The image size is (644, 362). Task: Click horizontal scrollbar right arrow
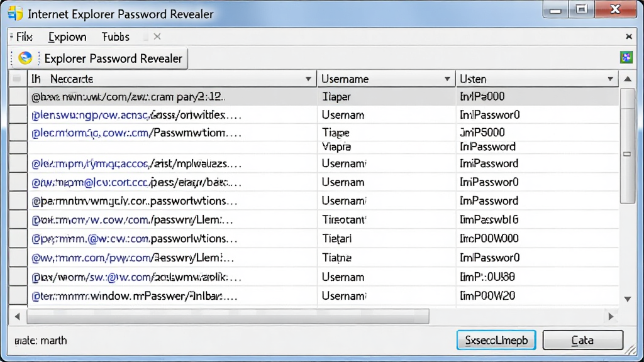(611, 317)
